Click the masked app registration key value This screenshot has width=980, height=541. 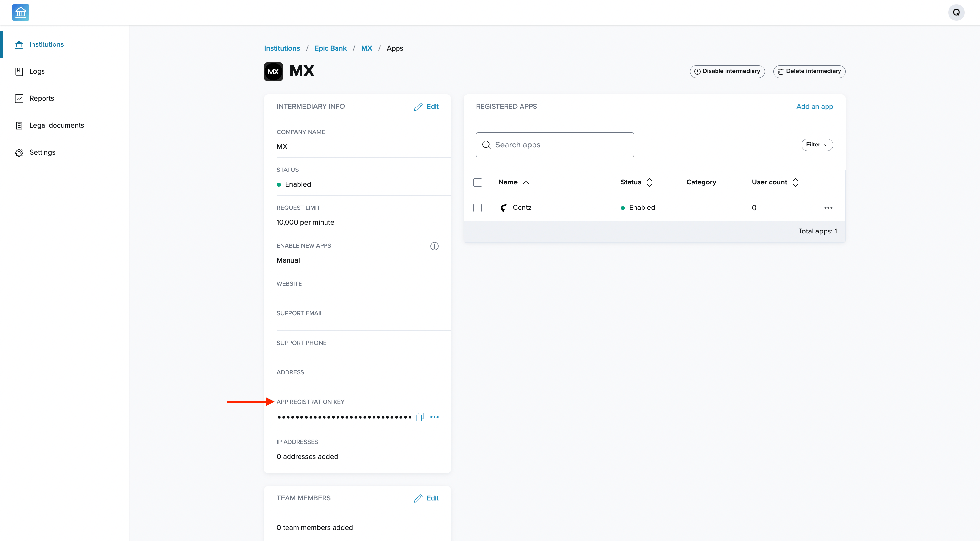(344, 417)
